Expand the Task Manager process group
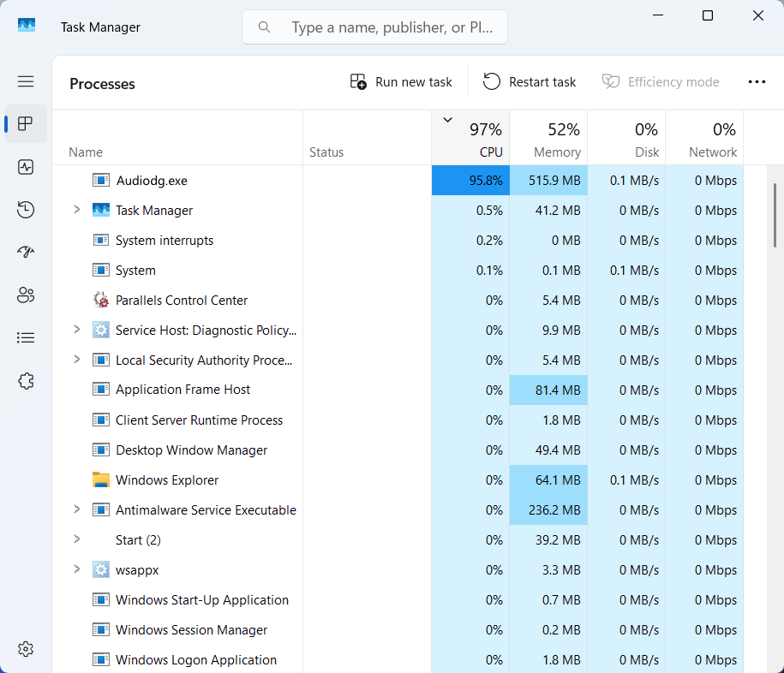 (x=76, y=210)
